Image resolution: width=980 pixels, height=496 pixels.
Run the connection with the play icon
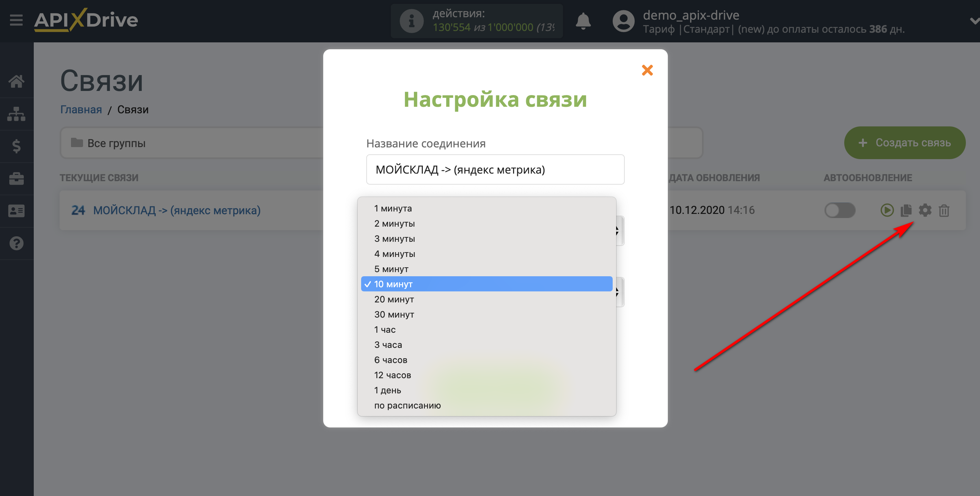pyautogui.click(x=887, y=210)
